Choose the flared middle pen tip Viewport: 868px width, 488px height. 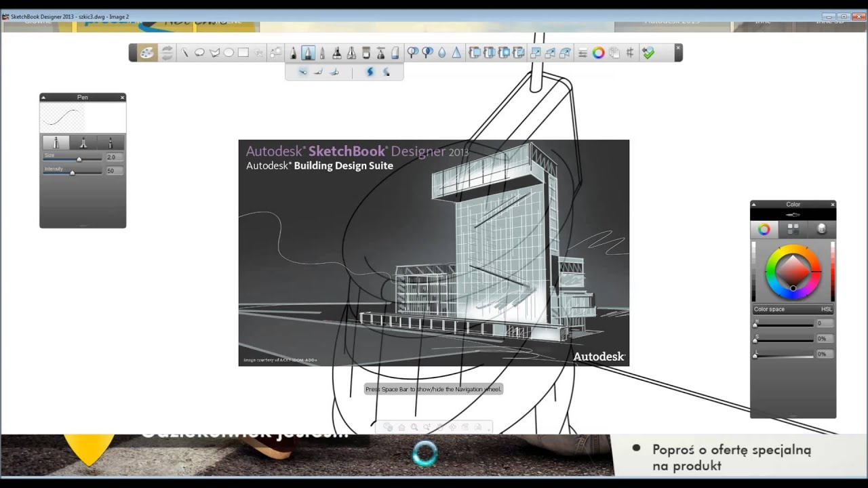[x=83, y=142]
